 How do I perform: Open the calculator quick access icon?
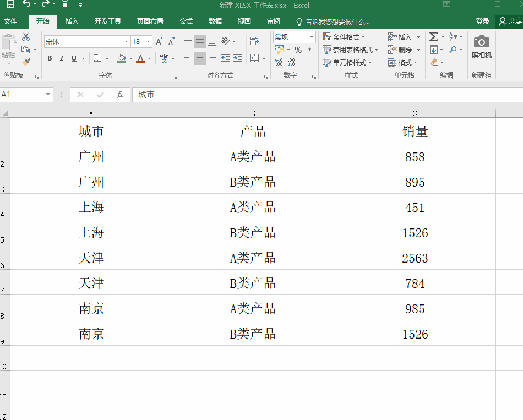click(x=65, y=4)
